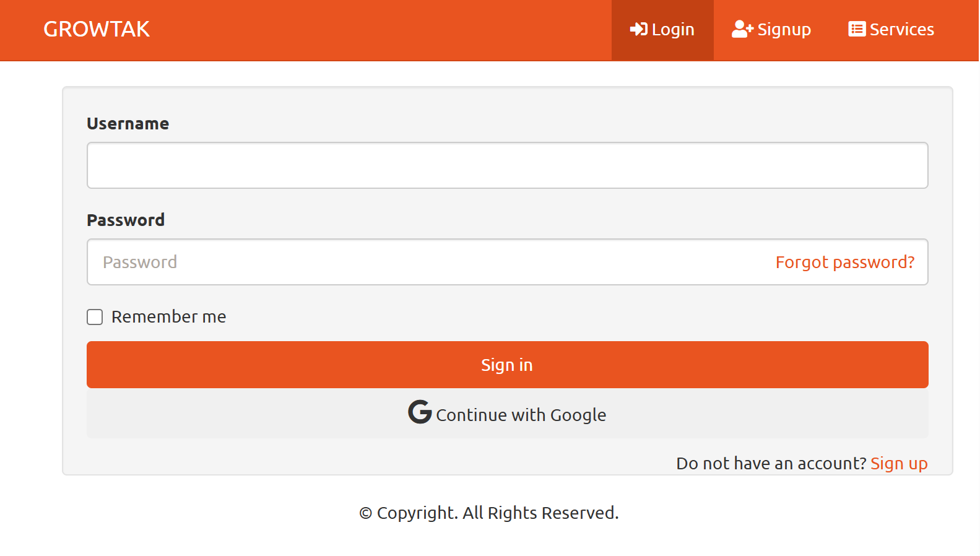Click the Copyright footer text

[x=489, y=513]
